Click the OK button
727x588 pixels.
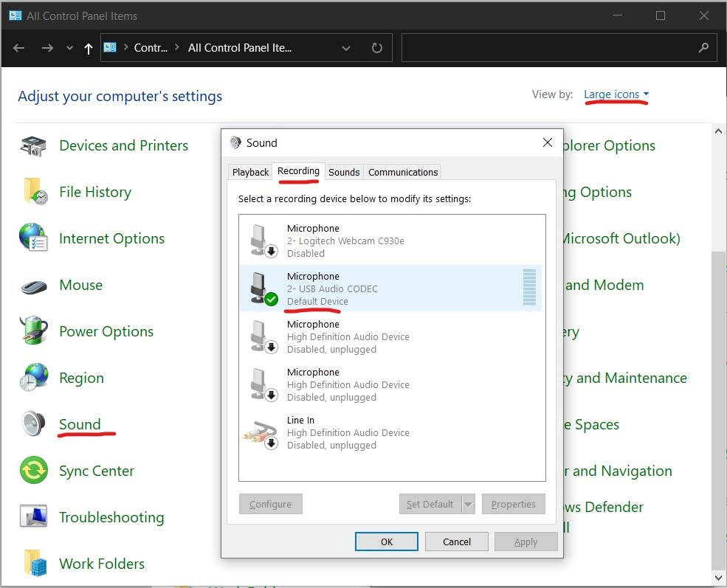(387, 542)
